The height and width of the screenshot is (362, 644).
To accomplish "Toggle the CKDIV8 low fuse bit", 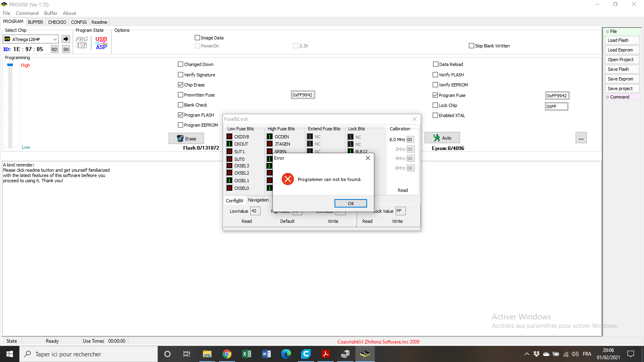I will click(229, 137).
